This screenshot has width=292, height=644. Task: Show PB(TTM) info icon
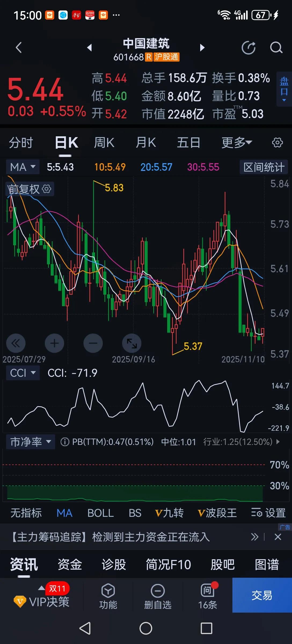(65, 442)
